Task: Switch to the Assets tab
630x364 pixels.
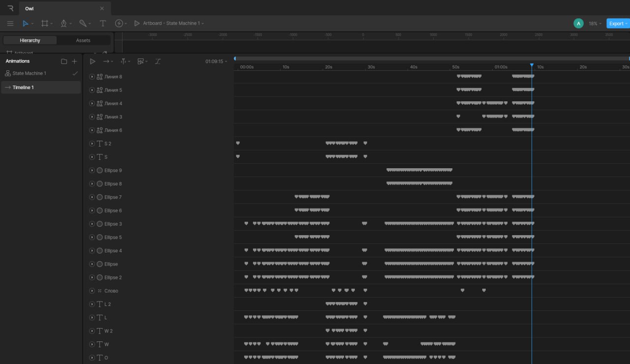Action: [x=83, y=40]
